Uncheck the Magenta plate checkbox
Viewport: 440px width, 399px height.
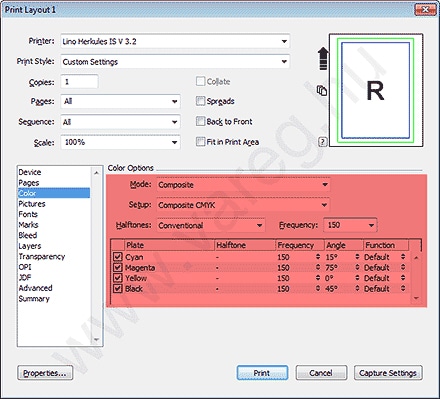click(118, 267)
